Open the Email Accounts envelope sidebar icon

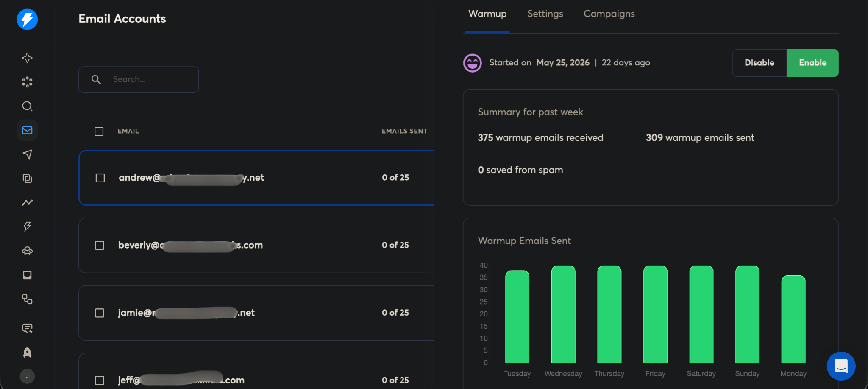point(27,130)
